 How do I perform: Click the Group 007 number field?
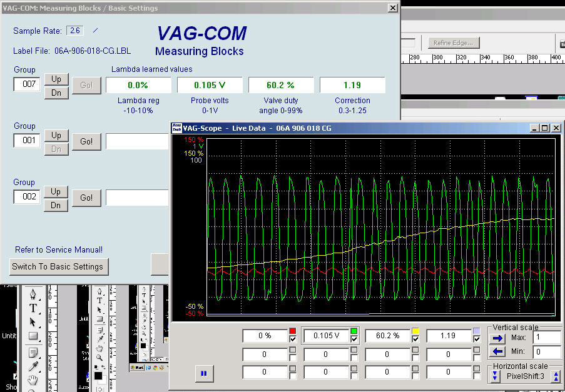tap(27, 84)
